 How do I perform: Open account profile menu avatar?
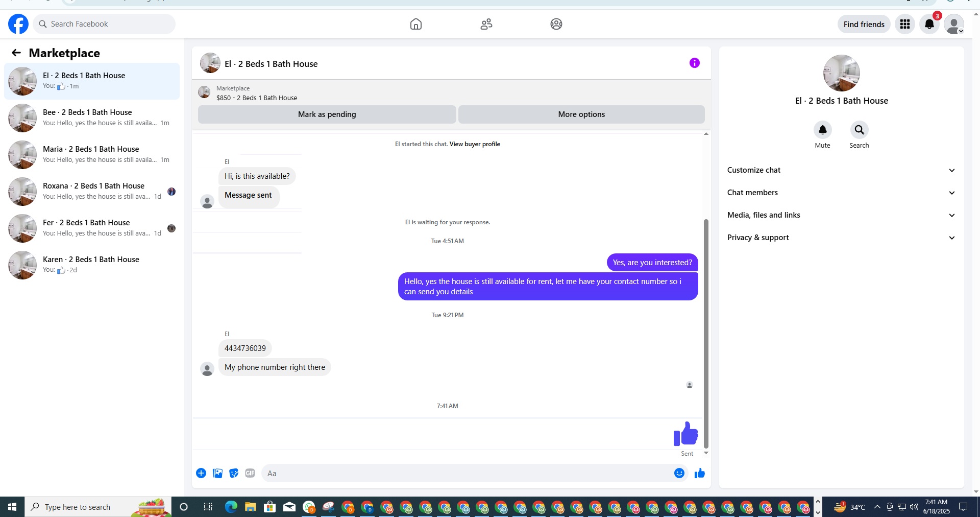point(954,24)
